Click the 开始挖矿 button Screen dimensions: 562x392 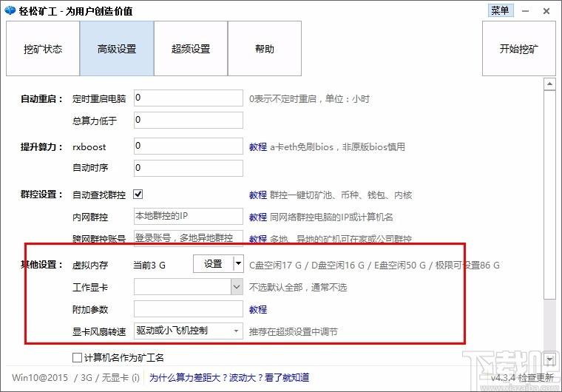click(518, 48)
